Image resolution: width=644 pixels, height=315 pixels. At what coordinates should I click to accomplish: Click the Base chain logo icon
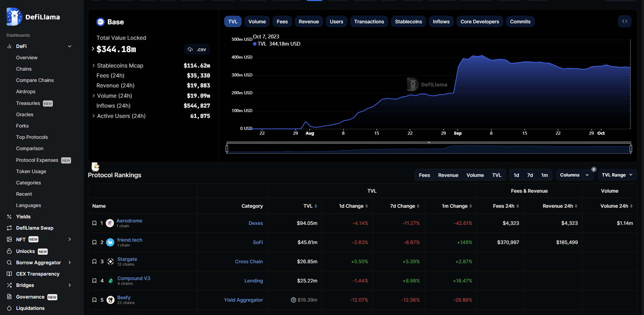point(101,22)
